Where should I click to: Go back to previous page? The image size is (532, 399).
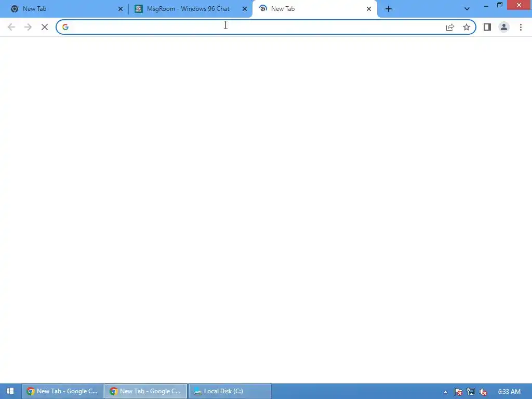click(x=11, y=27)
